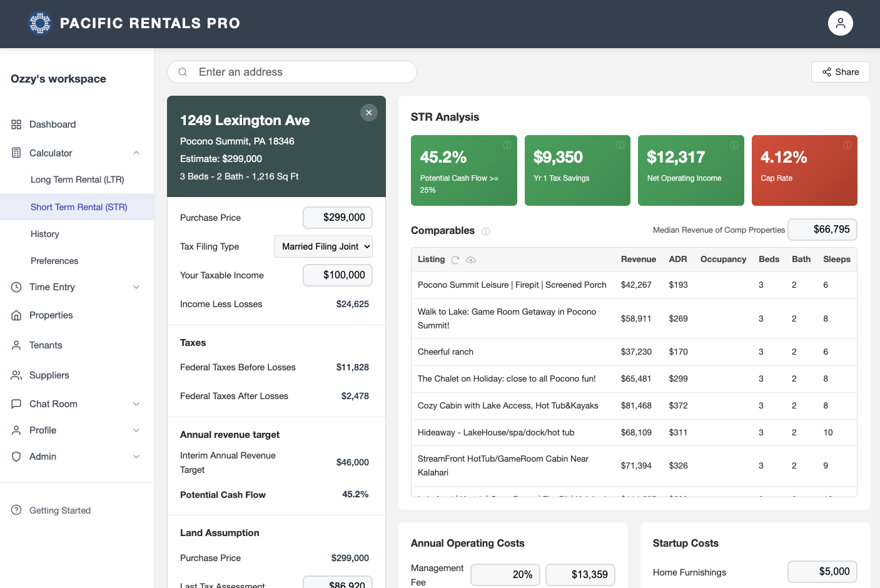Click the Tenants person icon
The height and width of the screenshot is (588, 880).
16,345
